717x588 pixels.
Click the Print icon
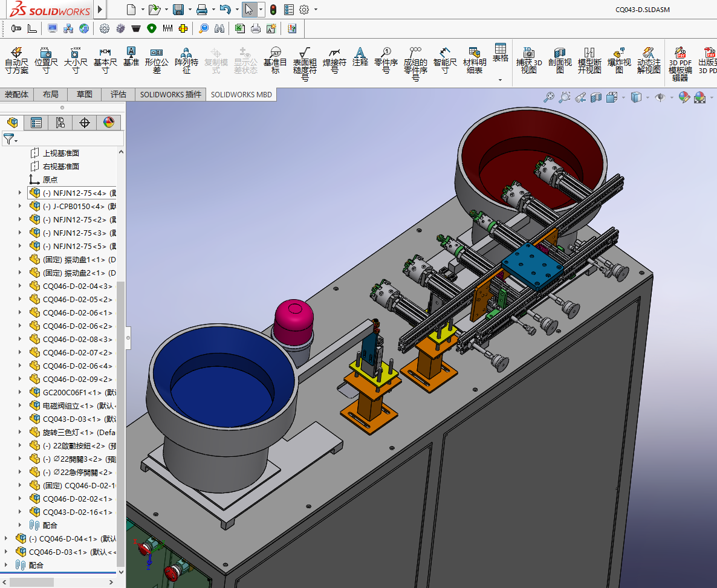202,10
